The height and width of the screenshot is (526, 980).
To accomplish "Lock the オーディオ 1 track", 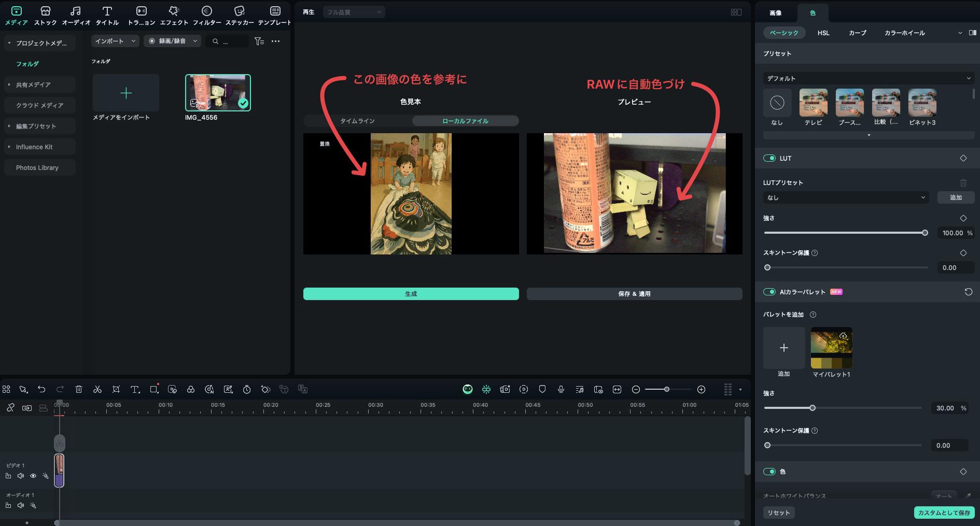I will pyautogui.click(x=8, y=505).
